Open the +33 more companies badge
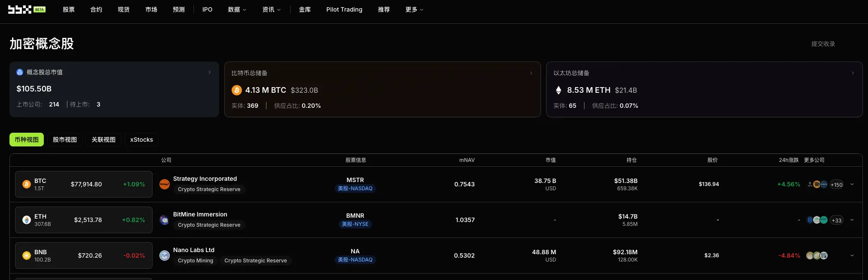The width and height of the screenshot is (868, 280). (836, 220)
